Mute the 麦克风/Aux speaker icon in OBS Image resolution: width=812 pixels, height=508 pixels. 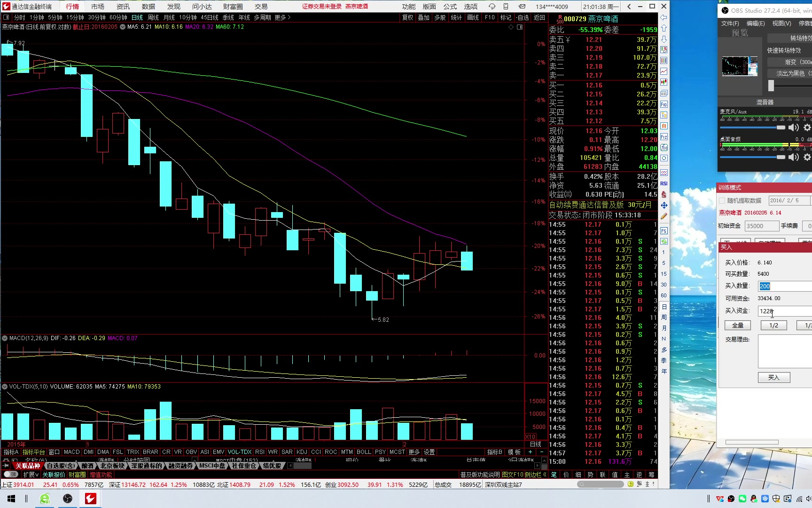(x=794, y=128)
